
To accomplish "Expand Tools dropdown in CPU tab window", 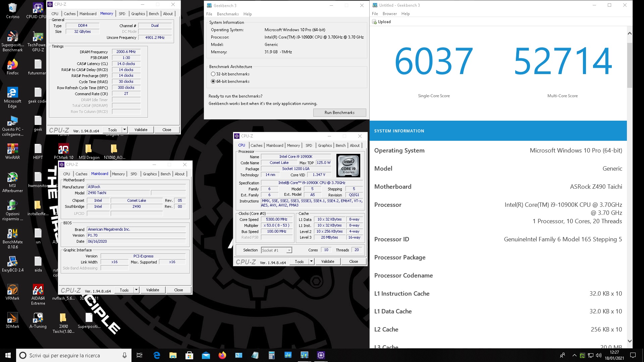I will pyautogui.click(x=311, y=261).
